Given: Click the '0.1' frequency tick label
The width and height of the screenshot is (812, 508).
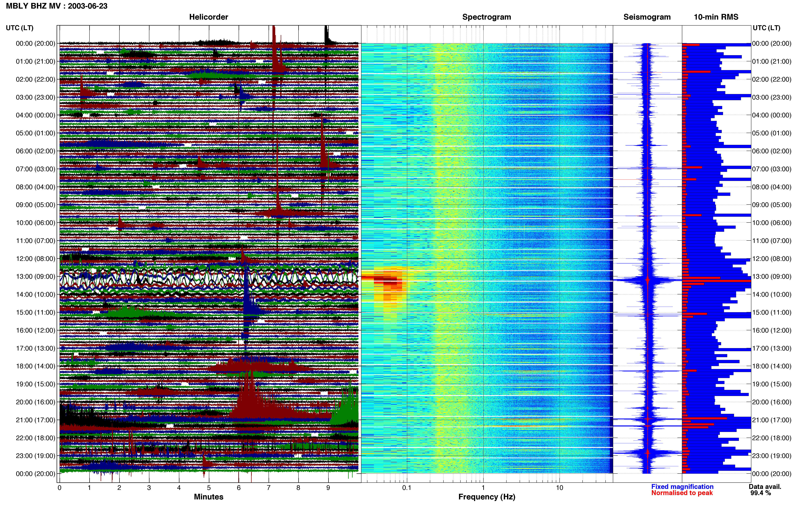Looking at the screenshot, I should 407,488.
